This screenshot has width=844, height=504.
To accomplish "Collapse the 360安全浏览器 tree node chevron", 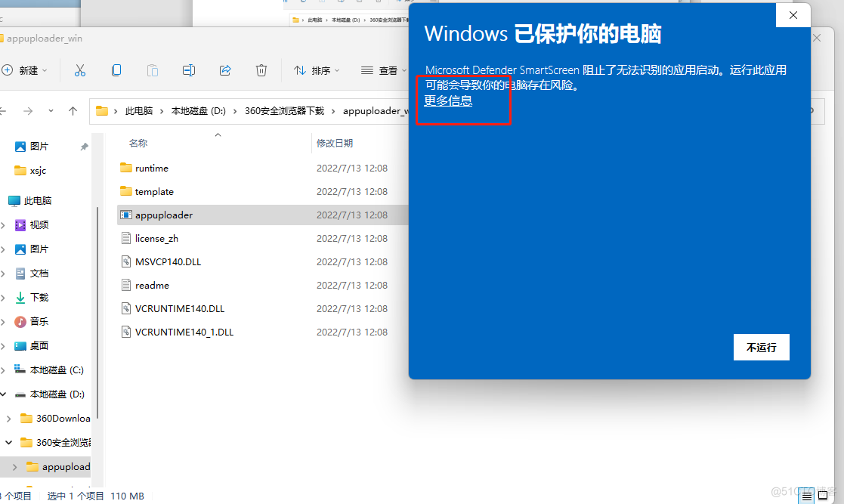I will pyautogui.click(x=8, y=443).
